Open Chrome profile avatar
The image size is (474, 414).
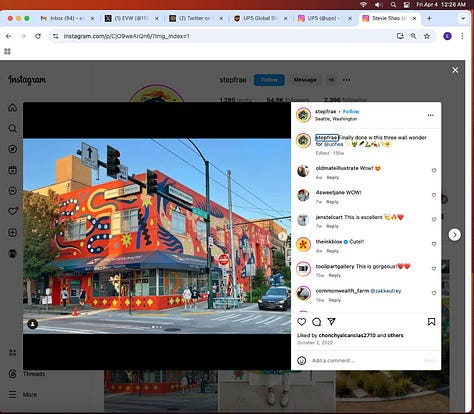[447, 36]
